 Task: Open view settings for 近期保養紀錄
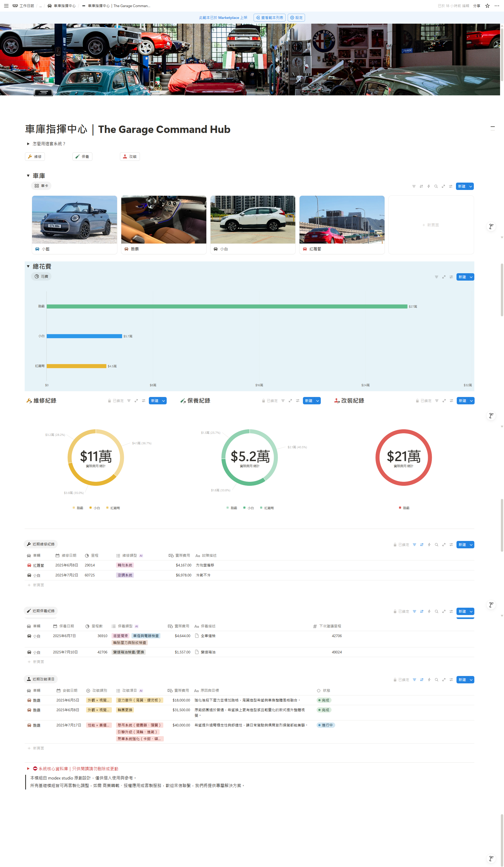pos(451,611)
